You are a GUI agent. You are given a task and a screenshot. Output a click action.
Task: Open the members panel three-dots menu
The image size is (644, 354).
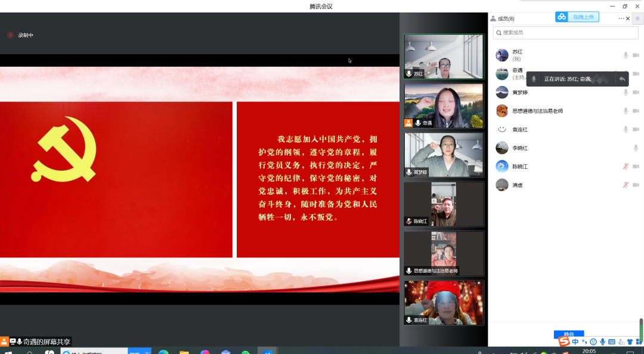[x=621, y=19]
